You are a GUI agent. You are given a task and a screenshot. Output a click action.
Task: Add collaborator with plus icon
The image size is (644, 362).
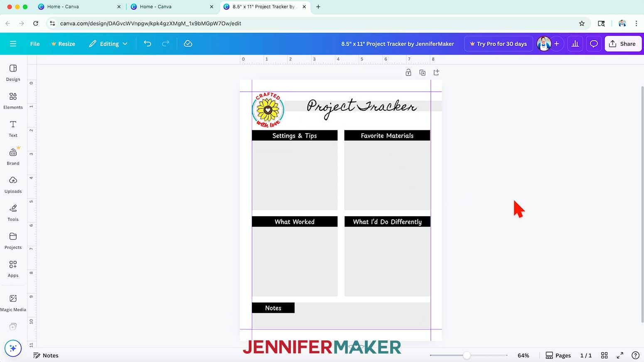coord(557,44)
